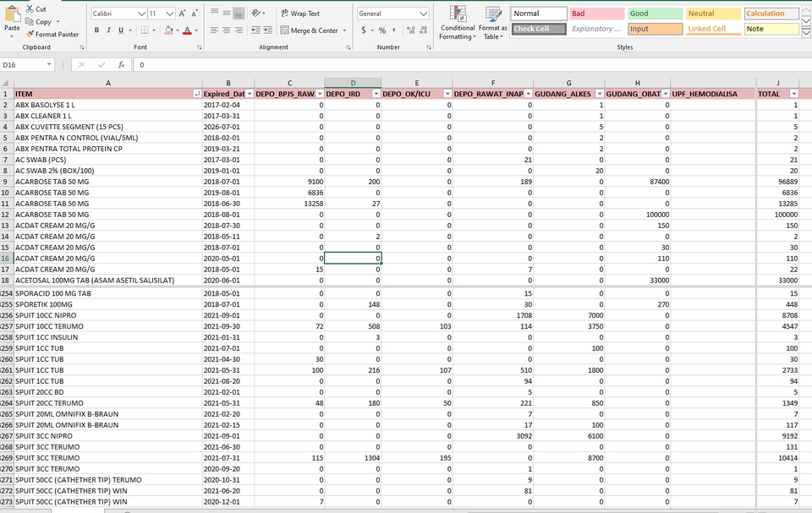This screenshot has height=513, width=812.
Task: Open the GUDANG_ALKES column filter
Action: point(600,94)
